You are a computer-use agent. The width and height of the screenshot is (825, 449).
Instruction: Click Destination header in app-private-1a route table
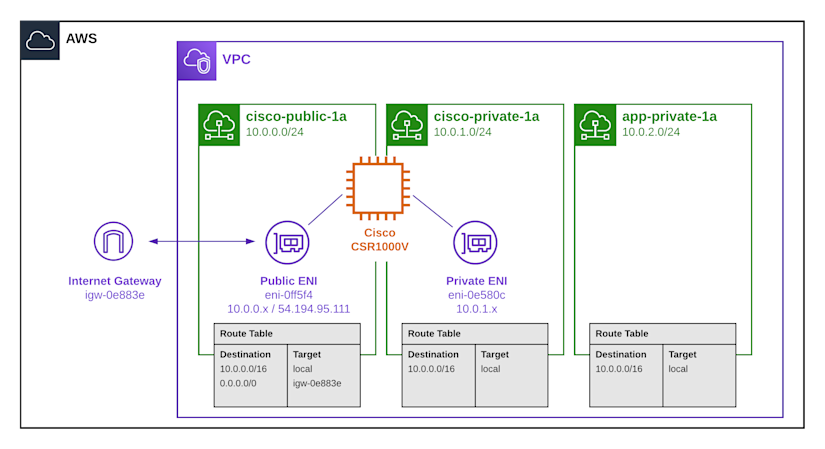coord(621,355)
